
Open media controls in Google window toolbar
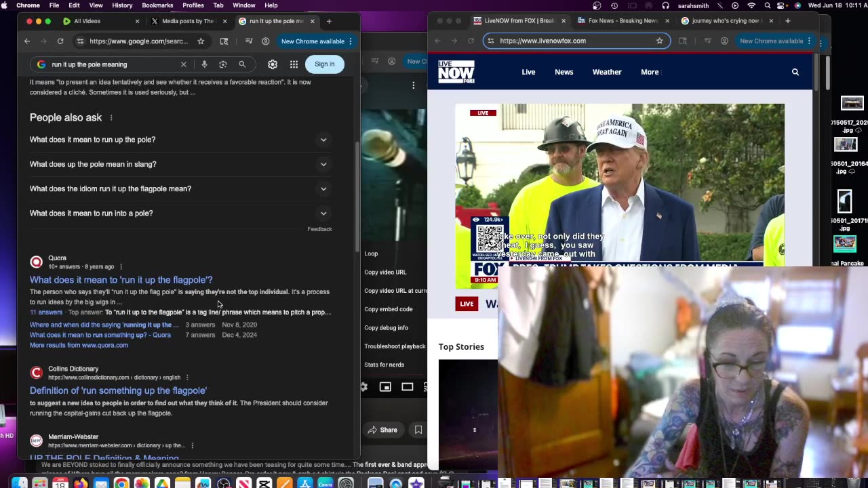(x=249, y=41)
